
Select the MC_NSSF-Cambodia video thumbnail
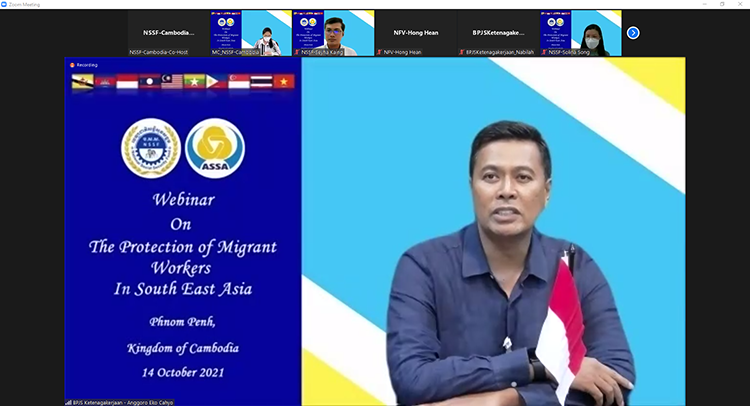[x=251, y=33]
